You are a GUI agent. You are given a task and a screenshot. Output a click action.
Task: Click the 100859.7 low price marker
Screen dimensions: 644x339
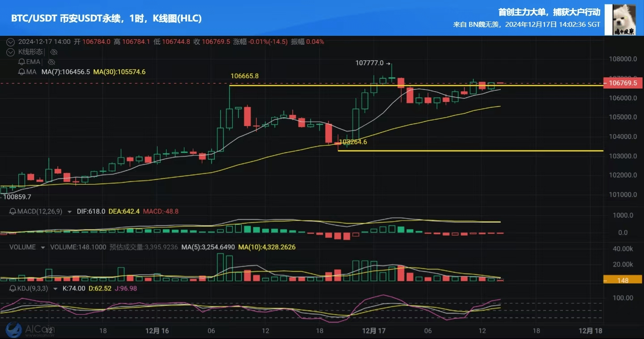point(17,196)
